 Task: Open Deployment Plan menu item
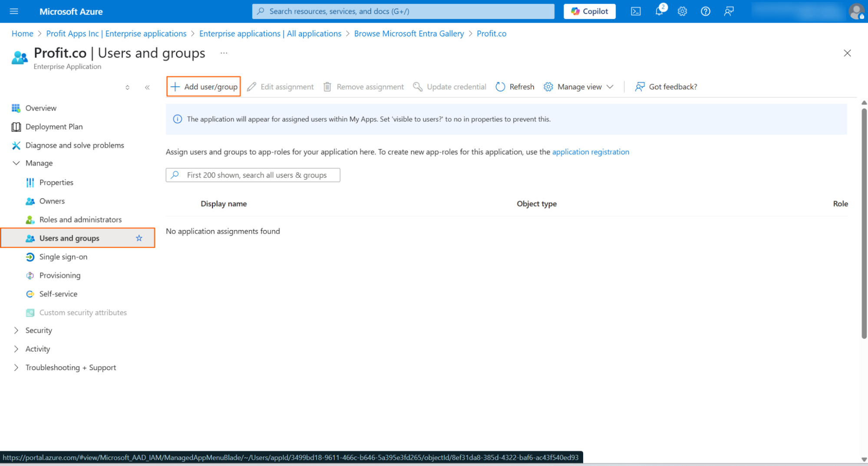point(54,127)
